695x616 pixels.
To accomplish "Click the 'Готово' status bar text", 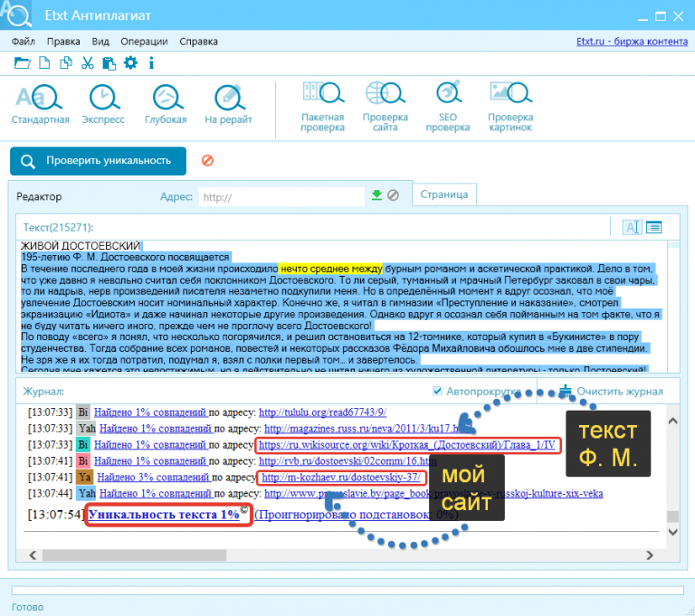I will 27,607.
